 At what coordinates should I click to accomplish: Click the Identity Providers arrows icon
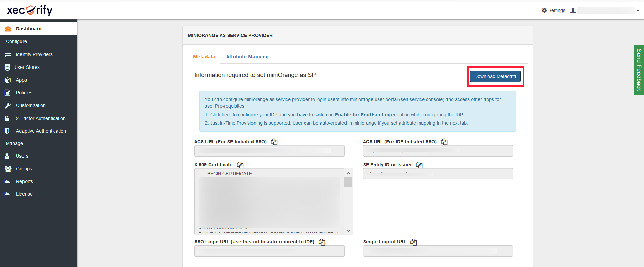(8, 54)
